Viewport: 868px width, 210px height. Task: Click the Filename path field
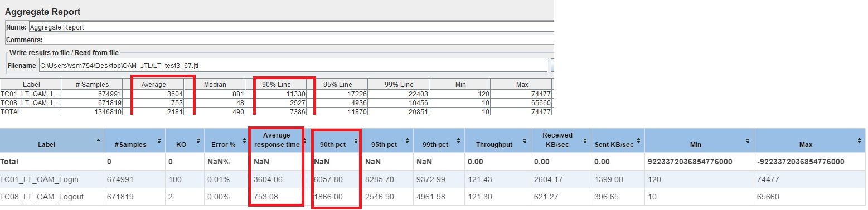(293, 66)
